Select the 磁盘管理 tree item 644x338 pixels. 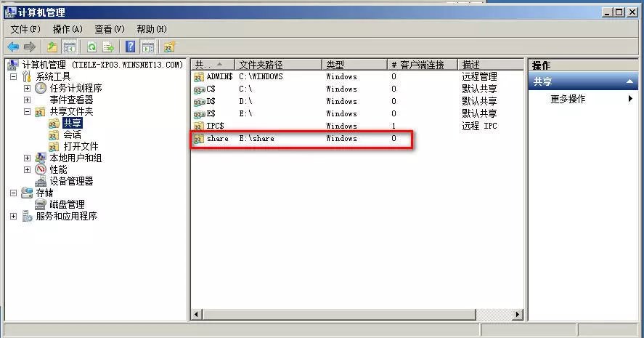(67, 204)
